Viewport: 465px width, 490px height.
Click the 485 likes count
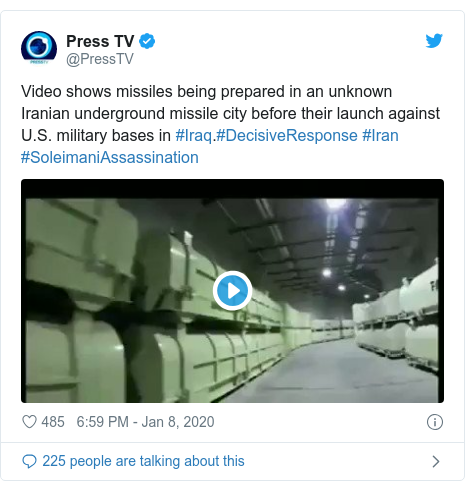click(53, 422)
